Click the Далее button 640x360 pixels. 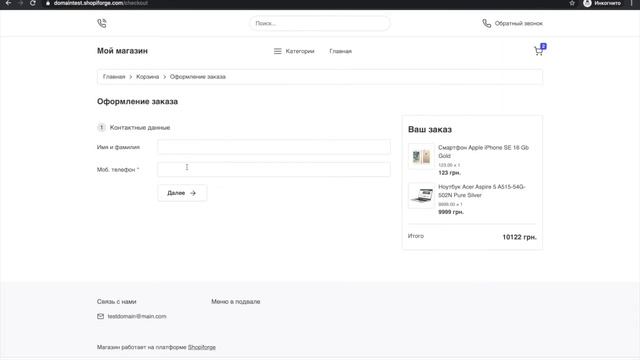coord(182,193)
